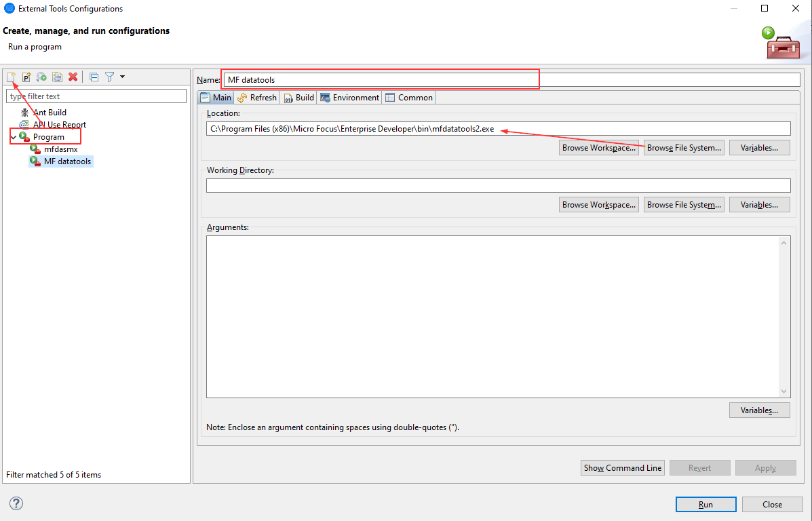Run the MF datatools configuration

point(705,504)
